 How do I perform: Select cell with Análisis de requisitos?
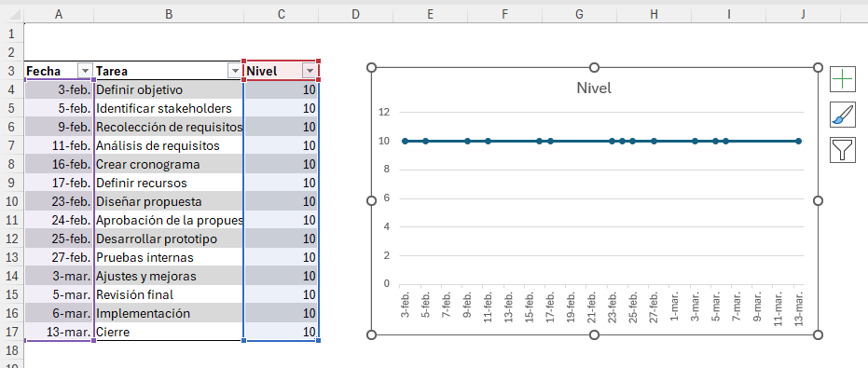click(x=169, y=145)
